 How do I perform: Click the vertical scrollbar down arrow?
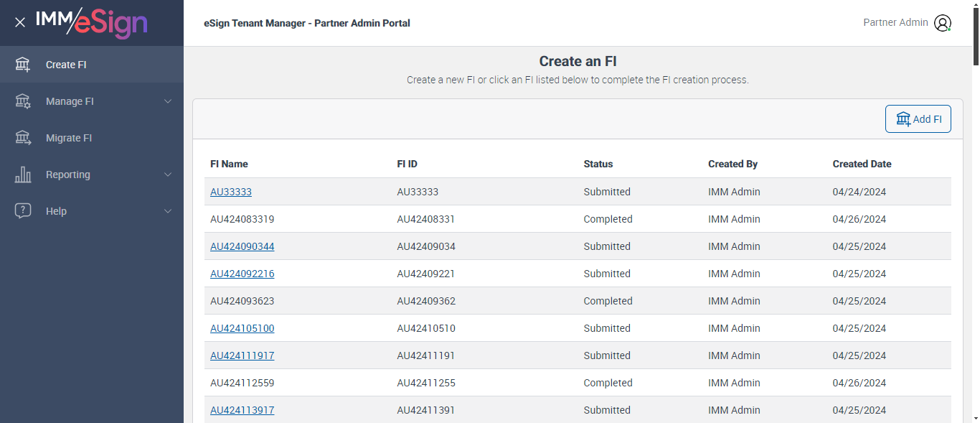pos(974,417)
